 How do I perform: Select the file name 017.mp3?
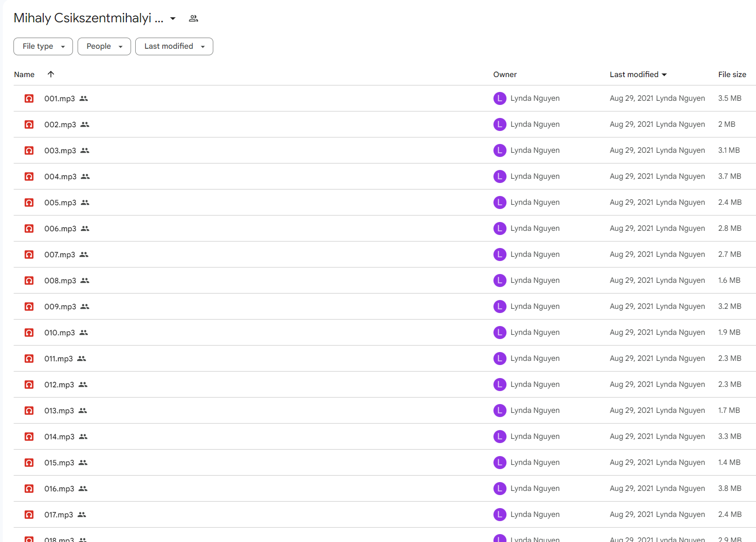(x=59, y=515)
